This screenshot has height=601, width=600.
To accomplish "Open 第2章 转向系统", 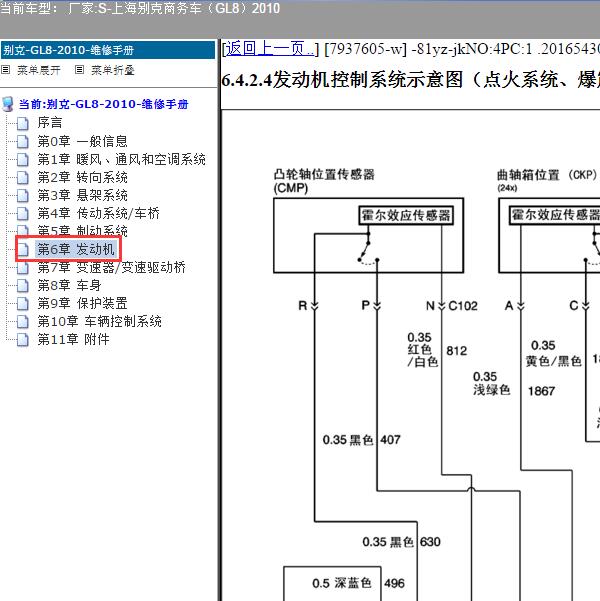I will pyautogui.click(x=82, y=177).
